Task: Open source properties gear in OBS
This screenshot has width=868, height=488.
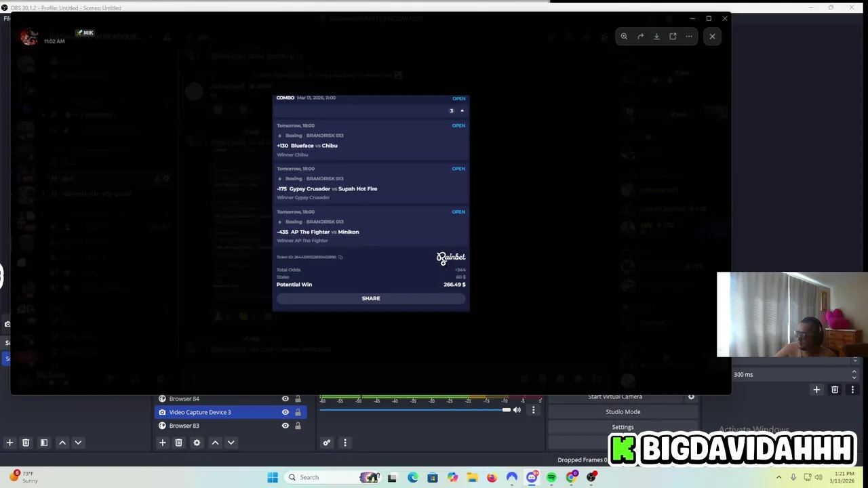Action: 197,443
